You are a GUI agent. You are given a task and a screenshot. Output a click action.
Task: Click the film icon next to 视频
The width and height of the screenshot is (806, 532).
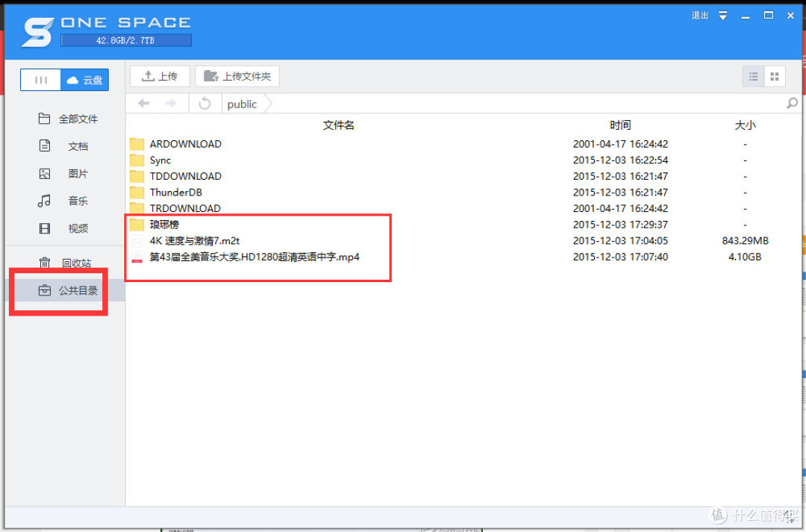pyautogui.click(x=45, y=228)
